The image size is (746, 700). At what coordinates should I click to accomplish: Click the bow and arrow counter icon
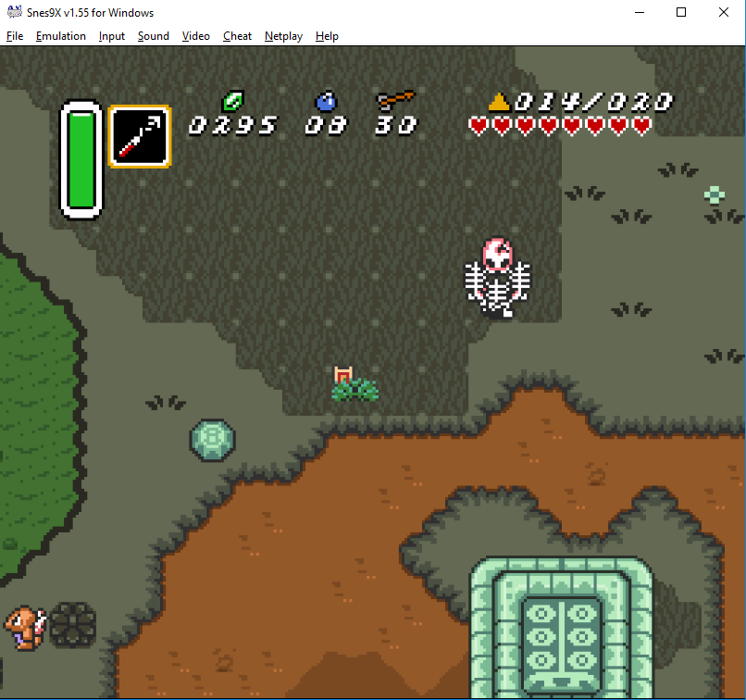point(395,100)
